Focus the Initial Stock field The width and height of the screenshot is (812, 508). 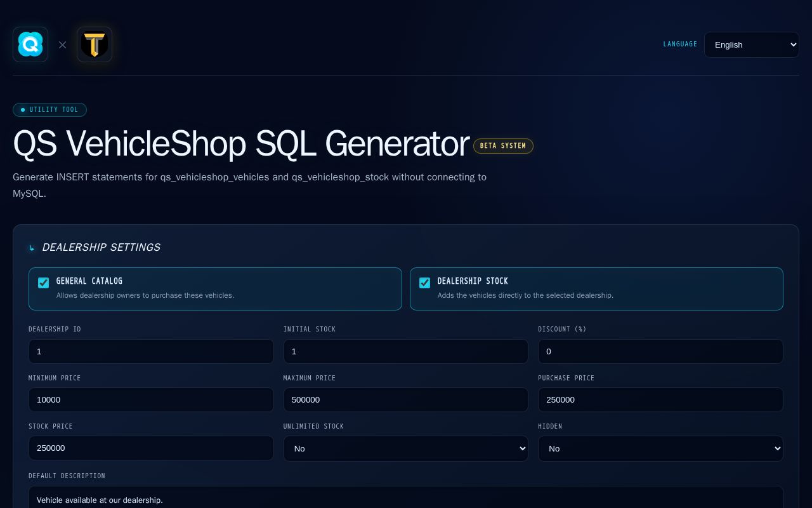click(x=406, y=351)
